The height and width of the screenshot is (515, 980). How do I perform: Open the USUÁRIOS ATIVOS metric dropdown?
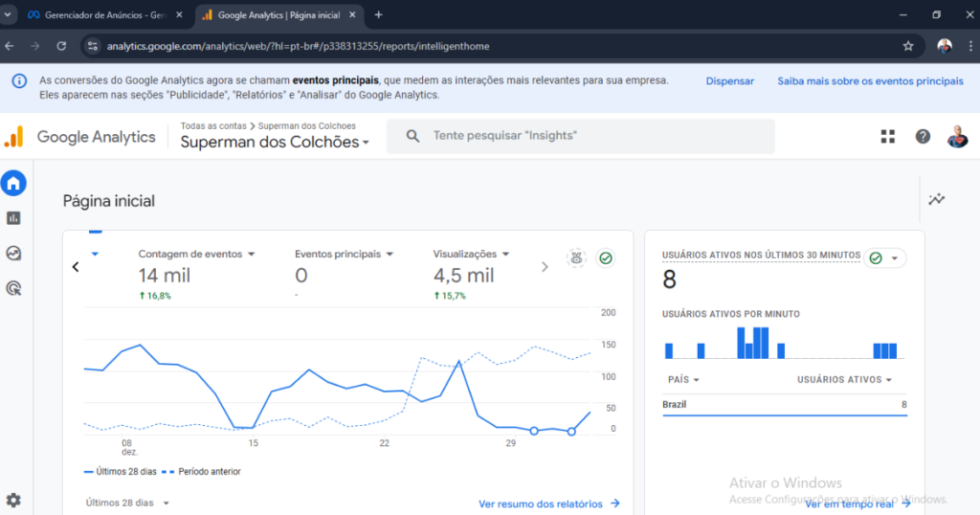844,379
